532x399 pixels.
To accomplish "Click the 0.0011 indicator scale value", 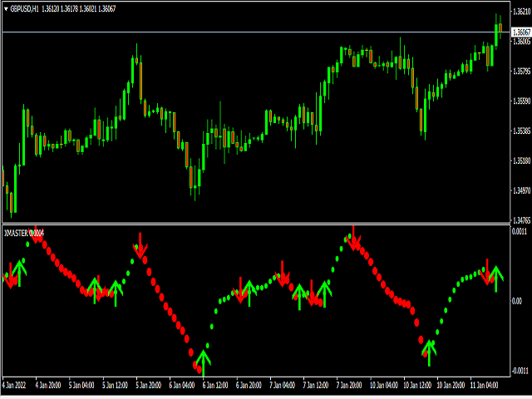I will 520,231.
